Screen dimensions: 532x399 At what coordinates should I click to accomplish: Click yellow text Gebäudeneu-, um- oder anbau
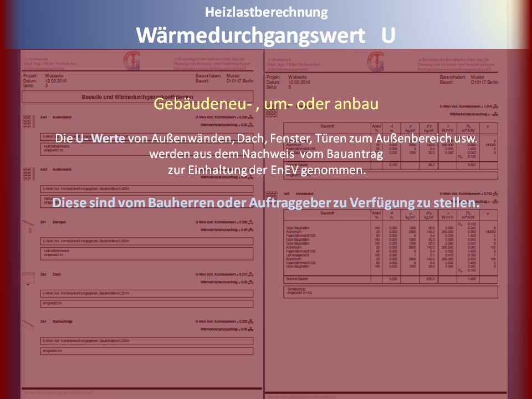(266, 104)
